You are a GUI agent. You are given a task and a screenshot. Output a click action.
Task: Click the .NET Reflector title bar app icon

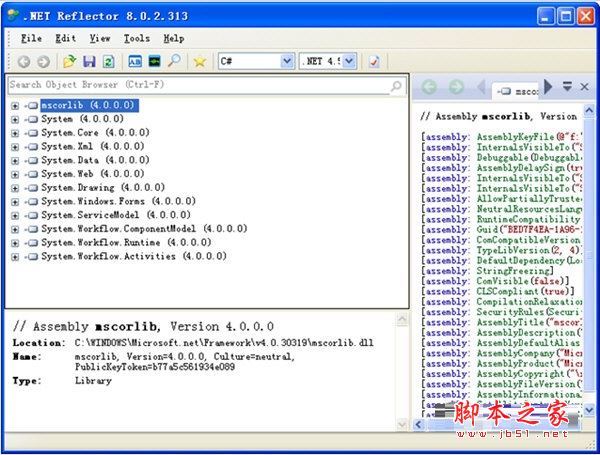click(x=13, y=16)
